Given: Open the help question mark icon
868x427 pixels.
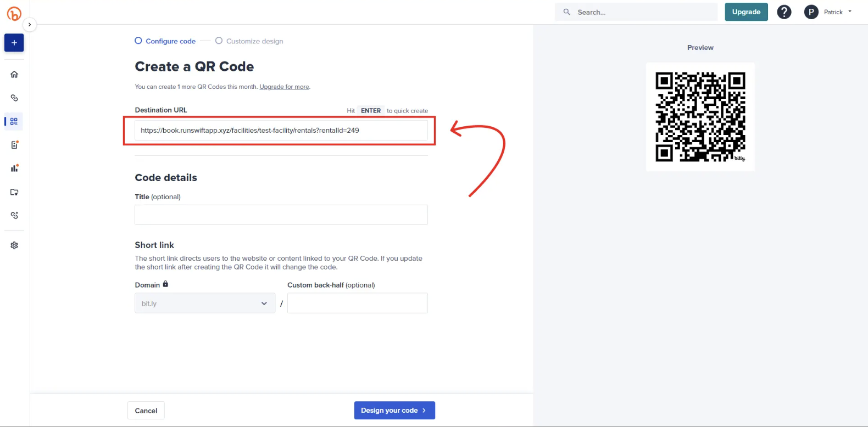Looking at the screenshot, I should click(784, 12).
